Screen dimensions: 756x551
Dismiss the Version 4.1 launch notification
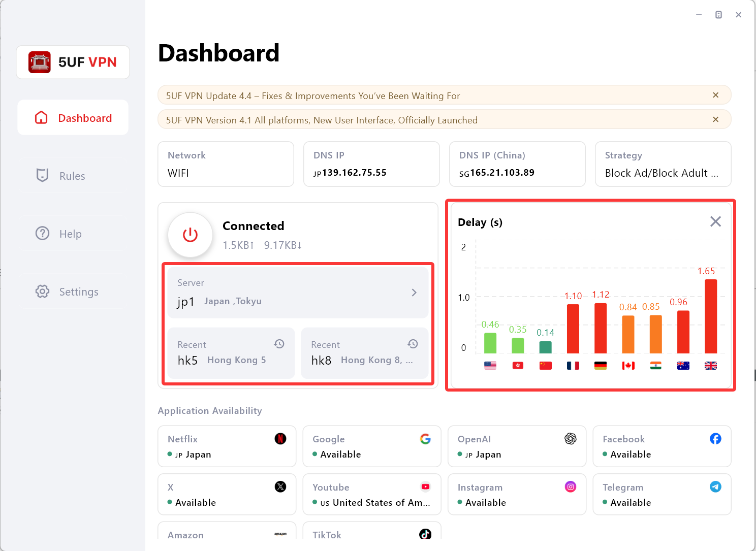click(x=715, y=119)
